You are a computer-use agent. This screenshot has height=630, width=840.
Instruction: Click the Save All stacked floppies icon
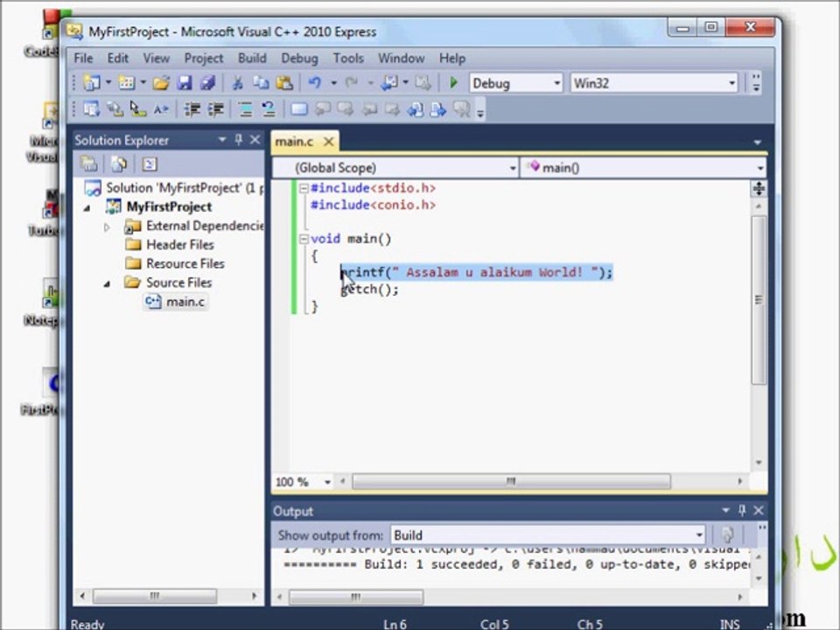pos(208,83)
